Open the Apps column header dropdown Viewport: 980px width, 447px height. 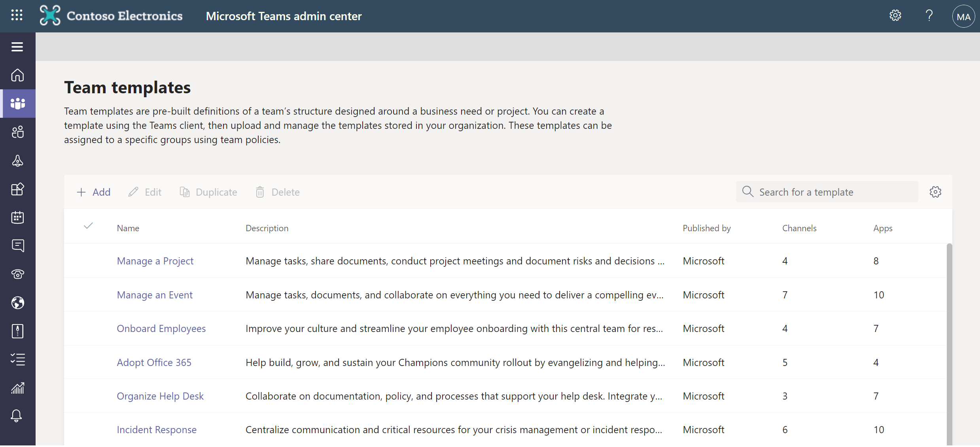click(x=883, y=227)
